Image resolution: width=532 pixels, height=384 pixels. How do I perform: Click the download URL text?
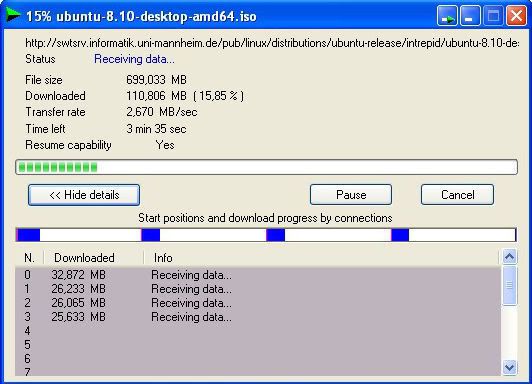(272, 43)
